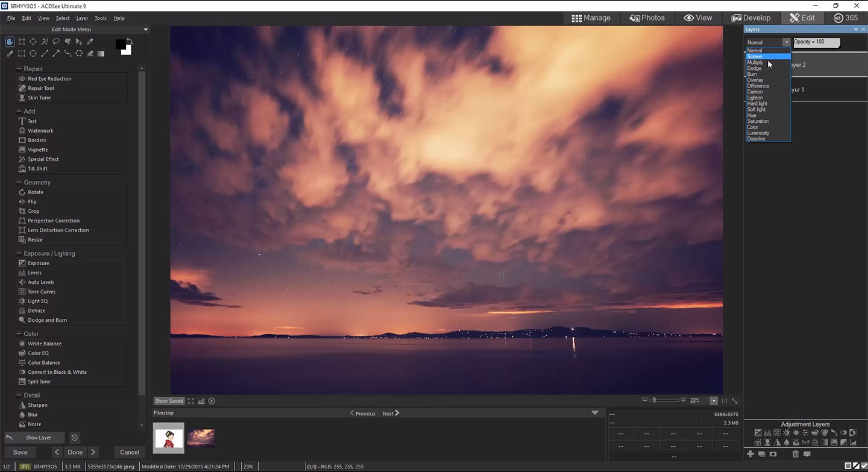Choose Soft light blend mode

pyautogui.click(x=768, y=110)
